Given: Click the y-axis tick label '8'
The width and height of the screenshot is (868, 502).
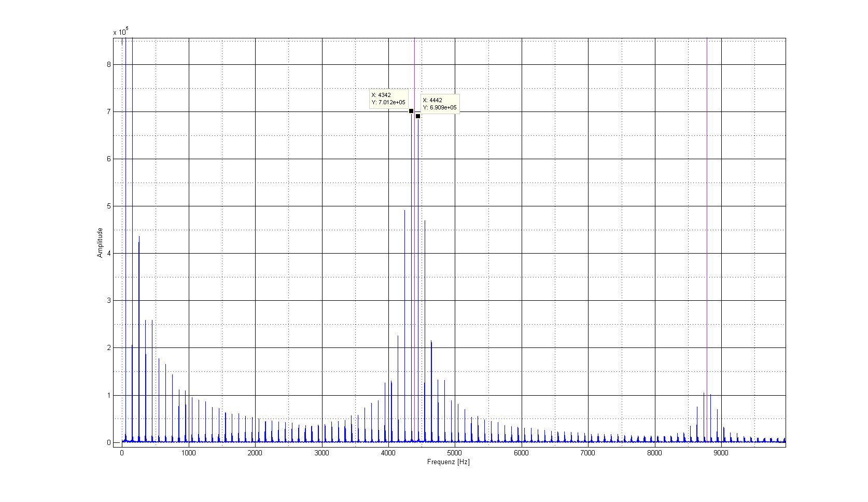Looking at the screenshot, I should point(109,64).
